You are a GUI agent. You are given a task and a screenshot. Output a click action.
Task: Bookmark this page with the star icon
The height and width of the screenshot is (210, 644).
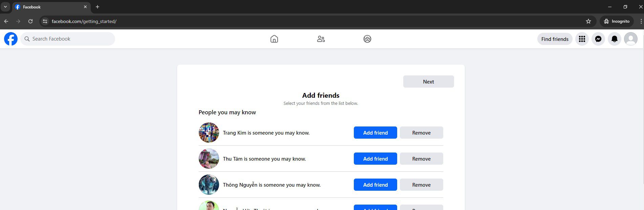click(588, 21)
